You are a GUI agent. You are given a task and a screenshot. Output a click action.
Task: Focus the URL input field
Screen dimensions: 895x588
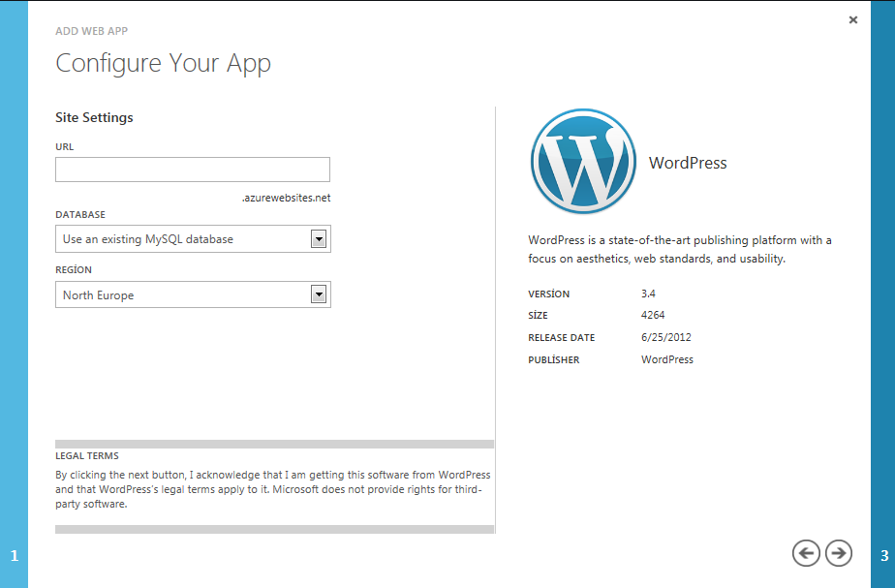[193, 170]
